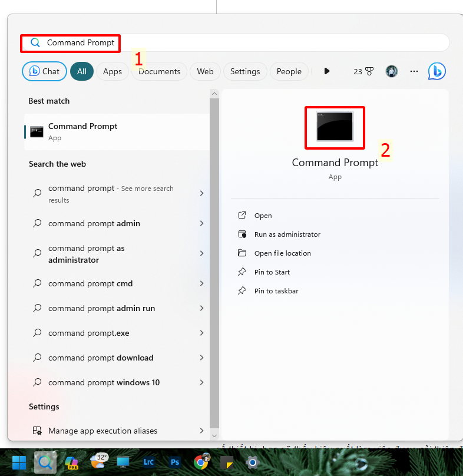The height and width of the screenshot is (476, 463).
Task: Select the All filter tab
Action: (82, 71)
